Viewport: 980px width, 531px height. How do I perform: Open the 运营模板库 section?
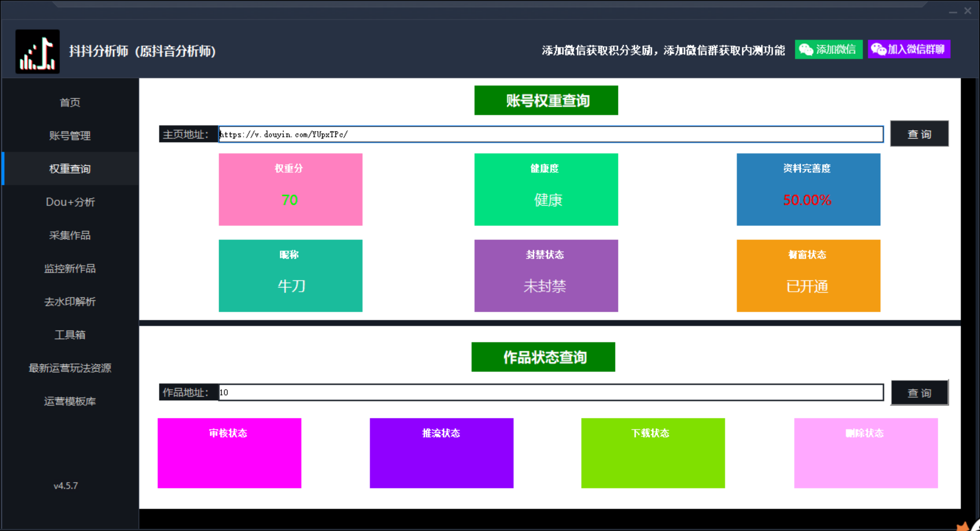coord(70,401)
